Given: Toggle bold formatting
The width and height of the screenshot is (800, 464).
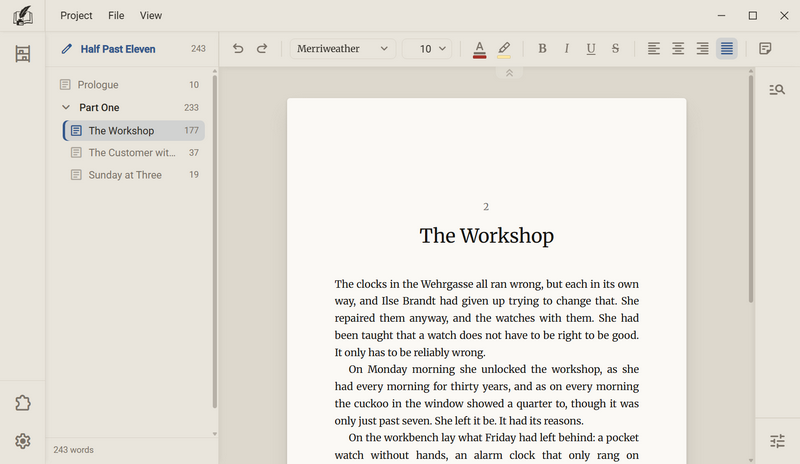Looking at the screenshot, I should (542, 48).
